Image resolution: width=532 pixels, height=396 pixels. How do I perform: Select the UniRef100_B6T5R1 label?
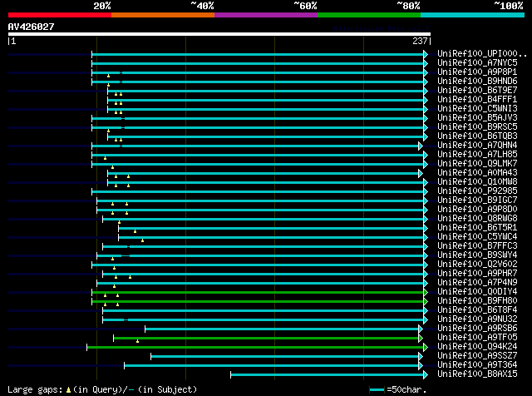477,228
